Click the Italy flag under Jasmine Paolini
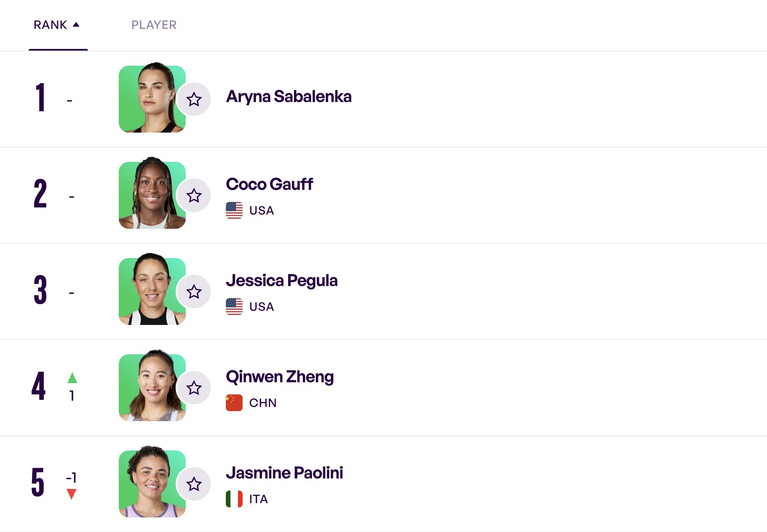 coord(234,499)
